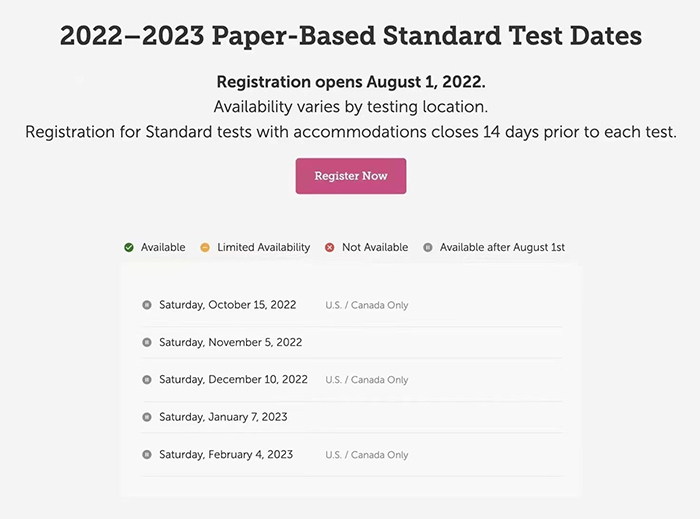The image size is (700, 519).
Task: Choose the Saturday, January 7, 2023 date
Action: pyautogui.click(x=223, y=417)
